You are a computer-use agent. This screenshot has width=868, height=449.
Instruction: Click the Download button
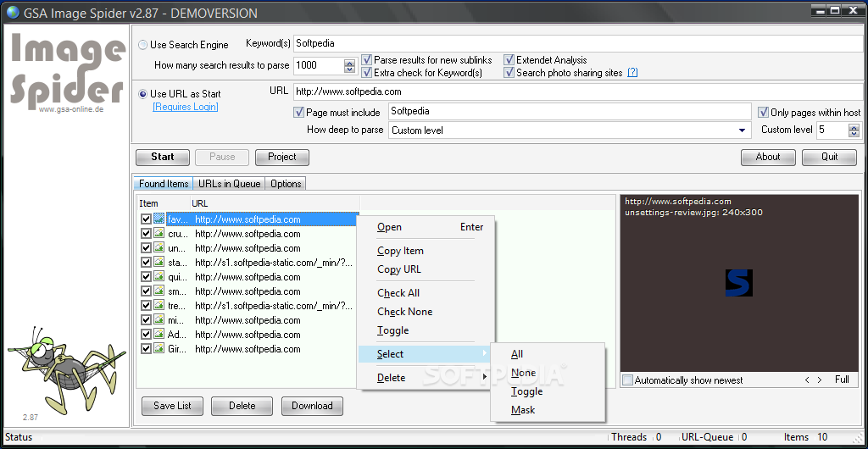312,406
